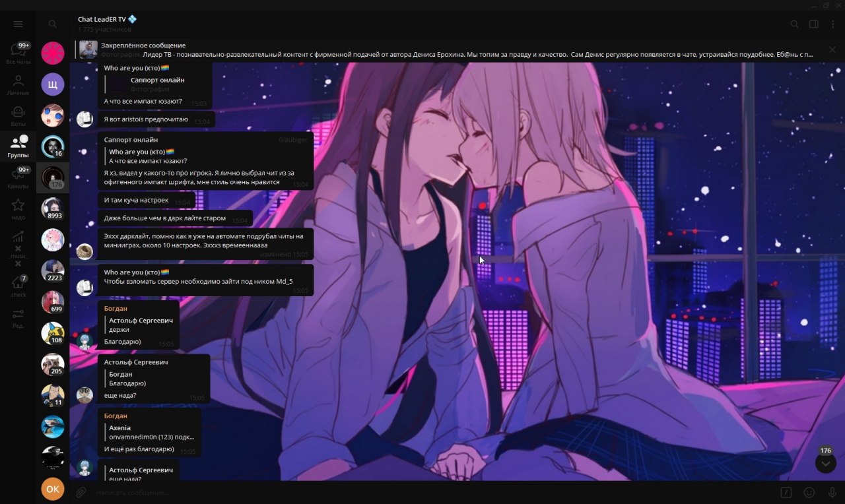Click the quoted Саппорт онлайн Фотография reply
This screenshot has width=845, height=504.
[156, 84]
